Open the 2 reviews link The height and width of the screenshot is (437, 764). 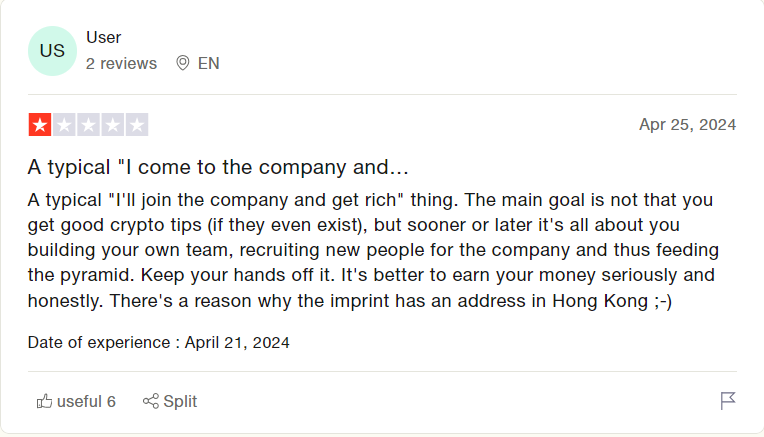(121, 63)
